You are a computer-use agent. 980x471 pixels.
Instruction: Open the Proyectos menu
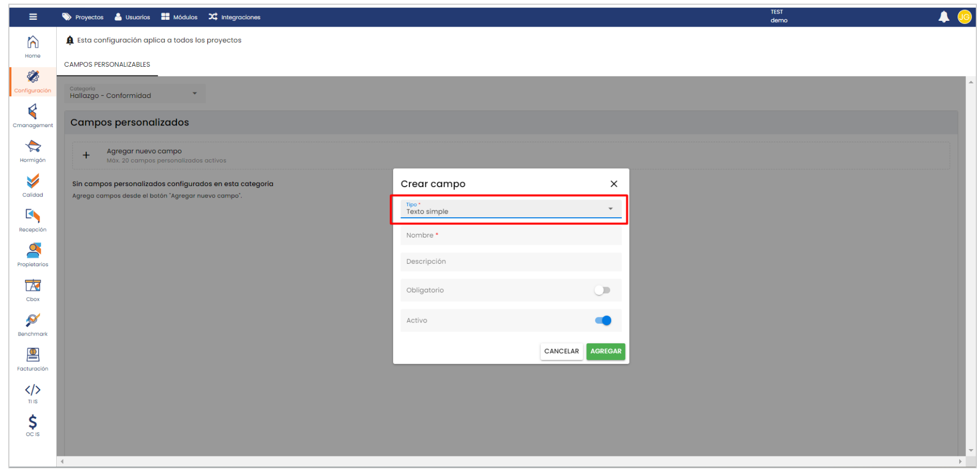click(83, 17)
